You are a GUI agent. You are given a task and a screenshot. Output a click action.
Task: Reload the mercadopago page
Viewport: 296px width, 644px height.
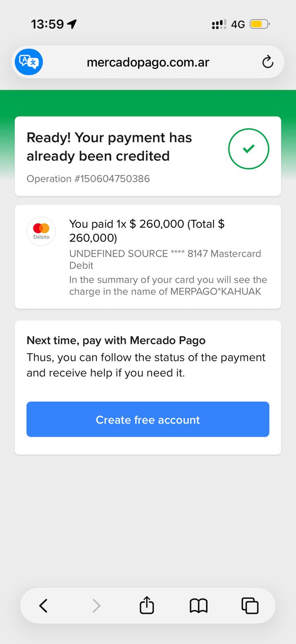coord(267,62)
